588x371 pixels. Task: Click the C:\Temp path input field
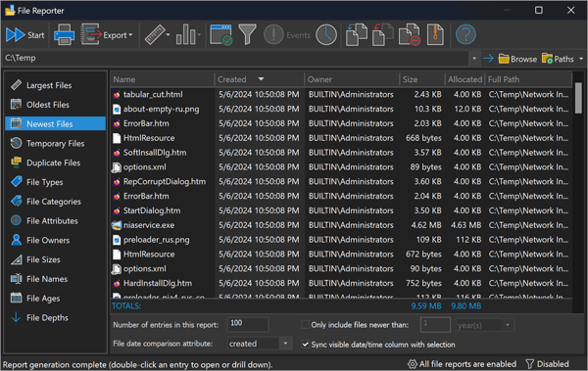coord(235,58)
